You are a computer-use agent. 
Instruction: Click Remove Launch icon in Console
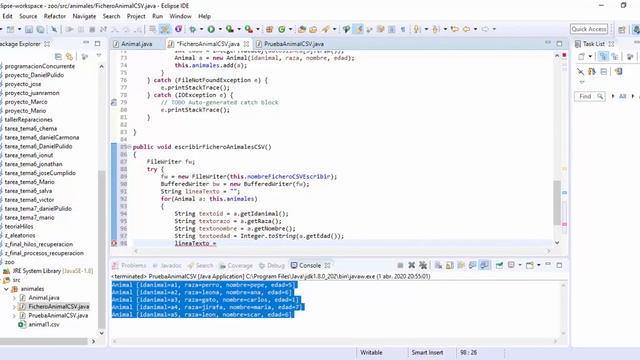(411, 265)
